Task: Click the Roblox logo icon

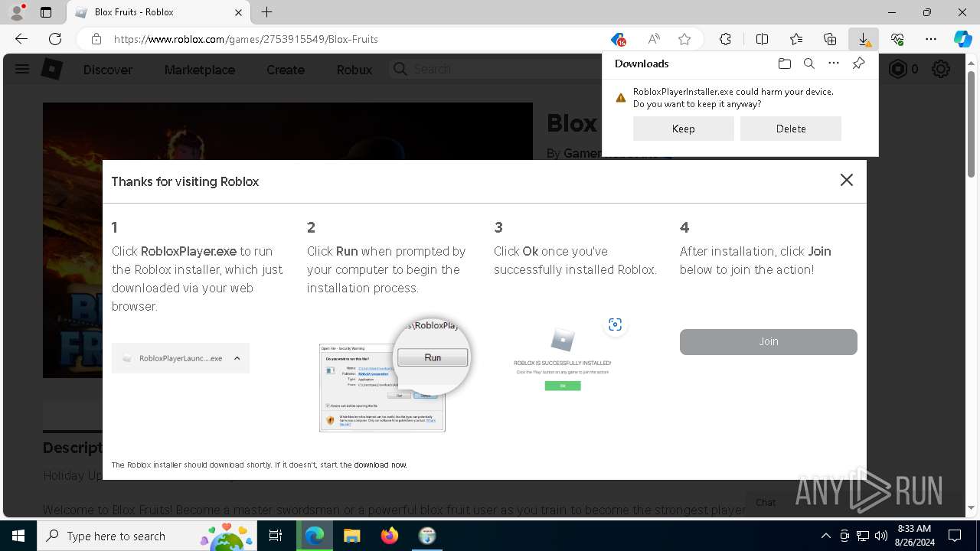Action: coord(51,69)
